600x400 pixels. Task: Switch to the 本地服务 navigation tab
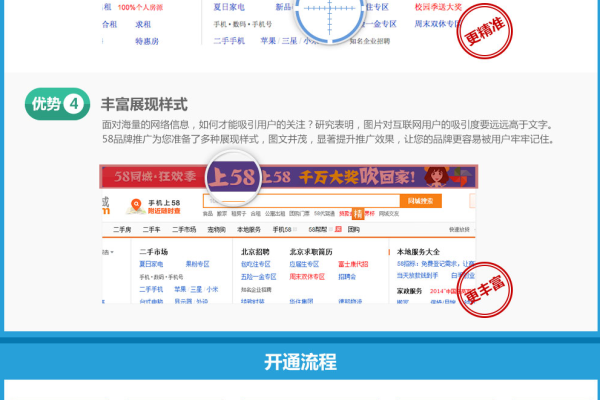pyautogui.click(x=249, y=230)
